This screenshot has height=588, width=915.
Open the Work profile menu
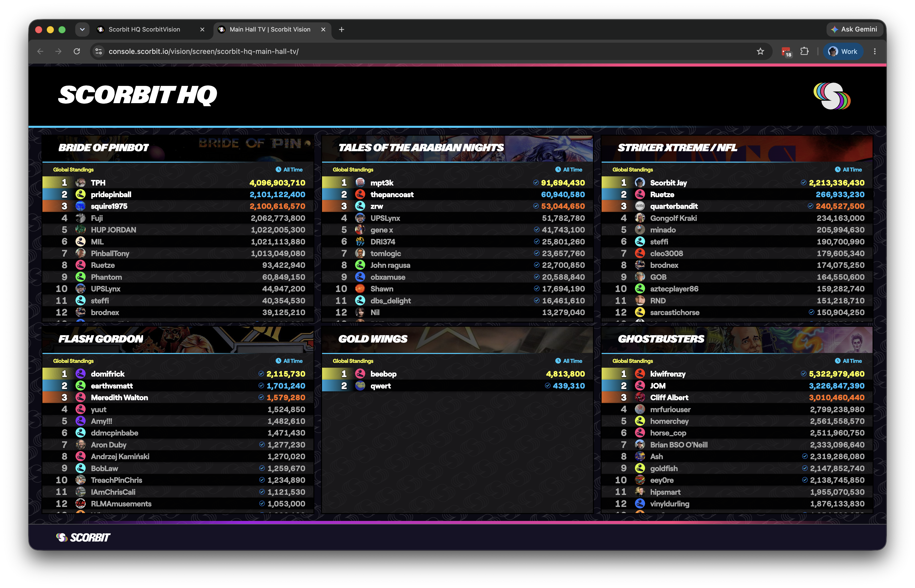pos(843,51)
